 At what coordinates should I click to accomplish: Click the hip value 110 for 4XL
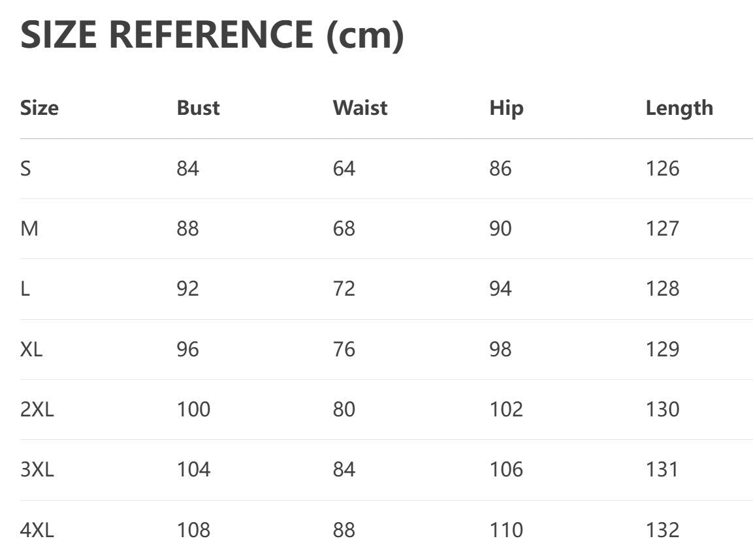(x=506, y=530)
